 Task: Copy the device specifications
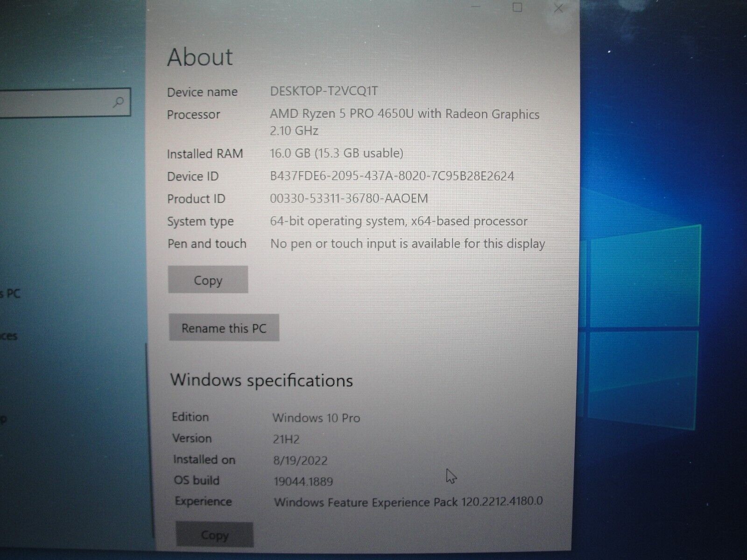point(208,280)
